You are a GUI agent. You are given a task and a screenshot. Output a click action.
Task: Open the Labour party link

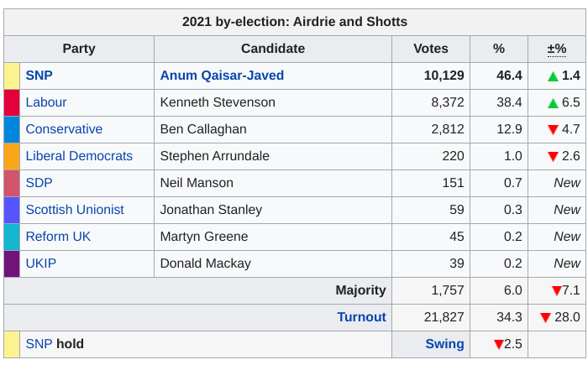46,102
